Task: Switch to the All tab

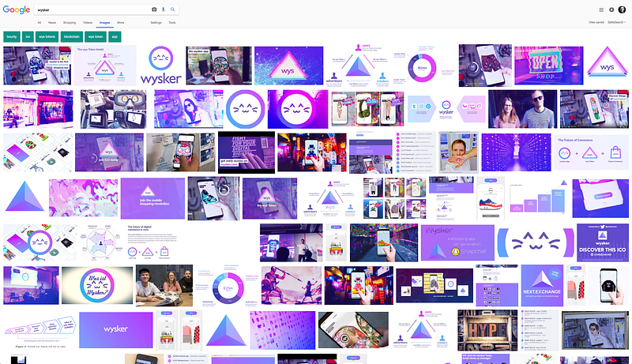Action: point(39,23)
